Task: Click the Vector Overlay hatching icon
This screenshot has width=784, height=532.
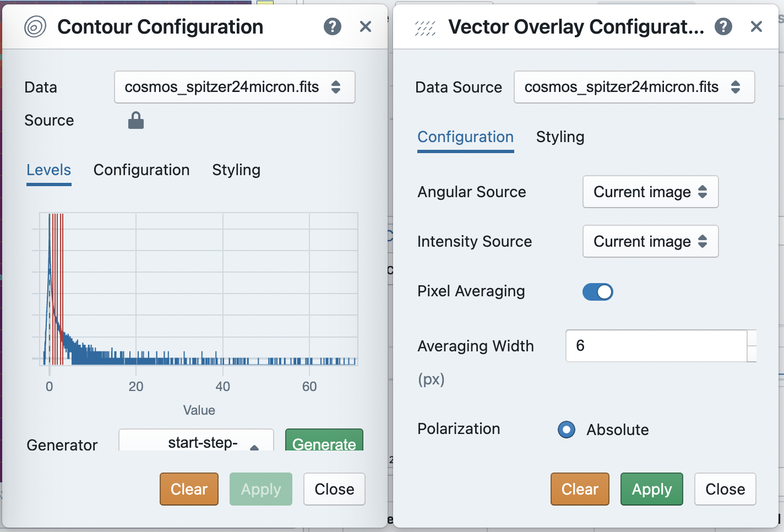Action: [x=424, y=26]
